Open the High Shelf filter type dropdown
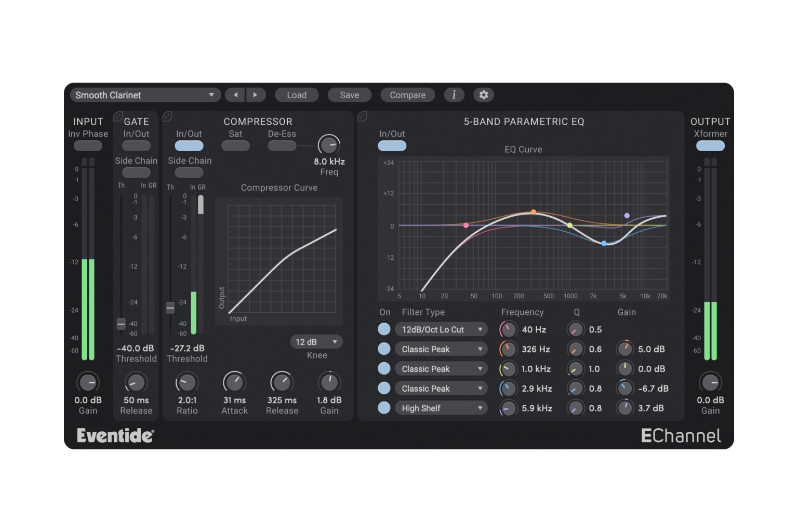798x532 pixels. pyautogui.click(x=441, y=408)
